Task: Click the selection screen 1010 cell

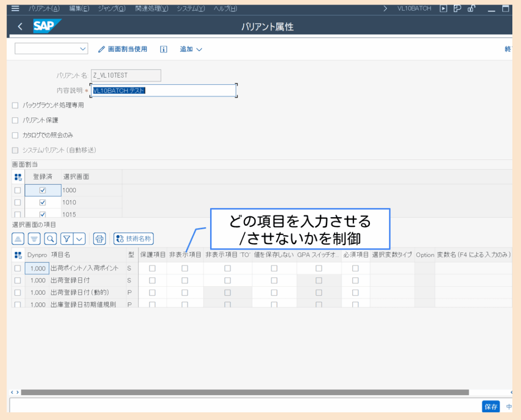Action: (92, 202)
